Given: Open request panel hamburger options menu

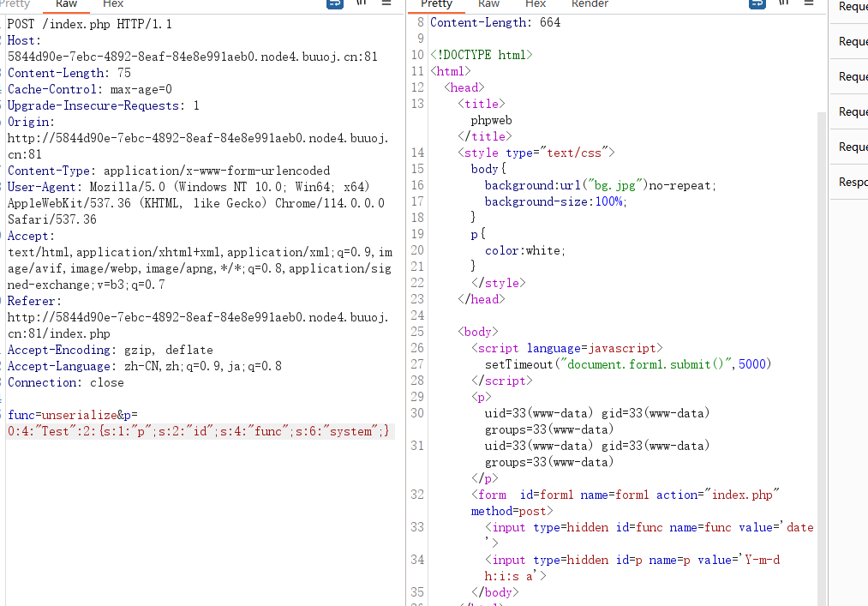Looking at the screenshot, I should pyautogui.click(x=386, y=3).
